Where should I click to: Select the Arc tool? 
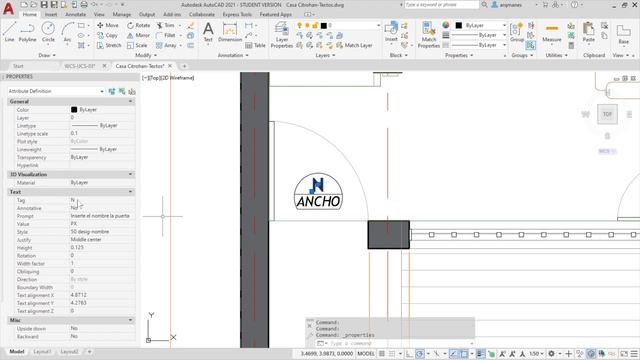click(67, 32)
